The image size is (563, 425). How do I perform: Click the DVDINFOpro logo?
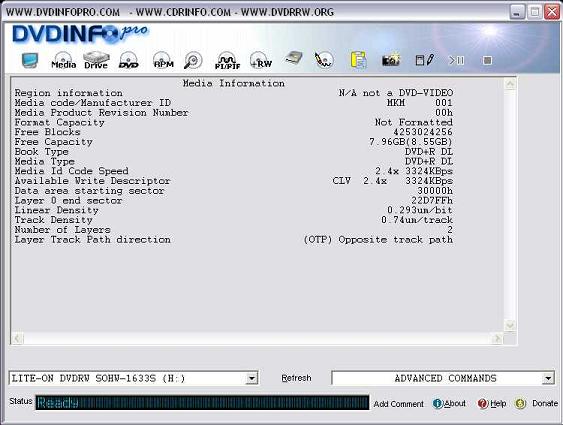click(80, 34)
